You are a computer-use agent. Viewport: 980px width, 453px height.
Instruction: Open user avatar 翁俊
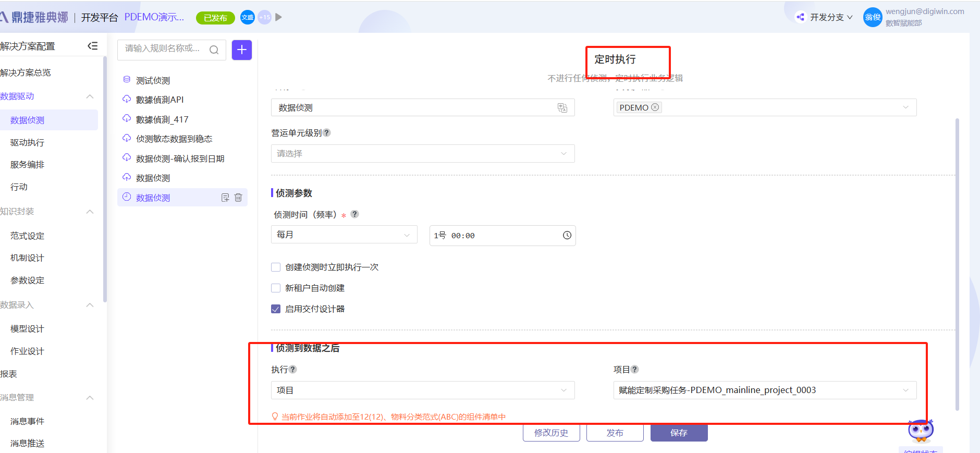pyautogui.click(x=873, y=17)
